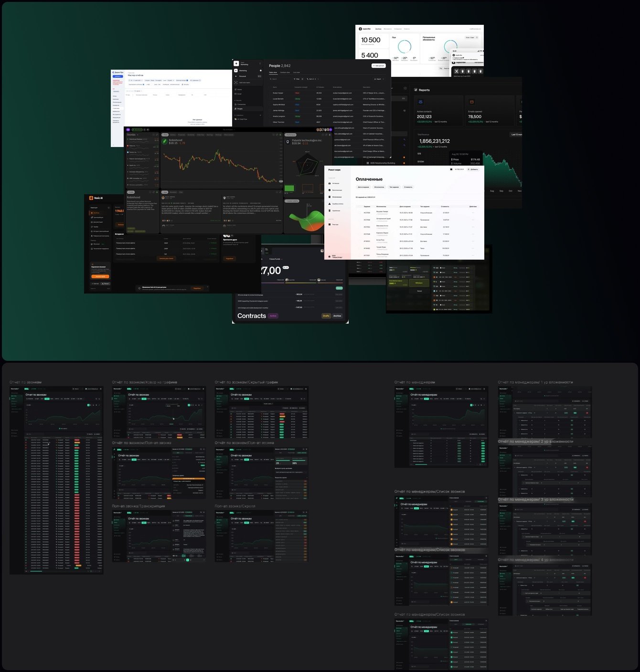Image resolution: width=640 pixels, height=672 pixels.
Task: Select the Отчёт по звонкам/Скрытый график frame
Action: [262, 412]
